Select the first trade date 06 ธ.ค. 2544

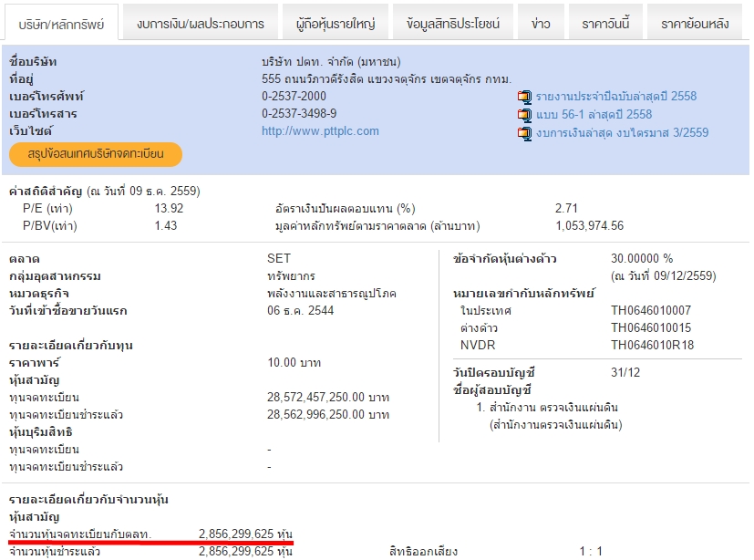tap(301, 310)
